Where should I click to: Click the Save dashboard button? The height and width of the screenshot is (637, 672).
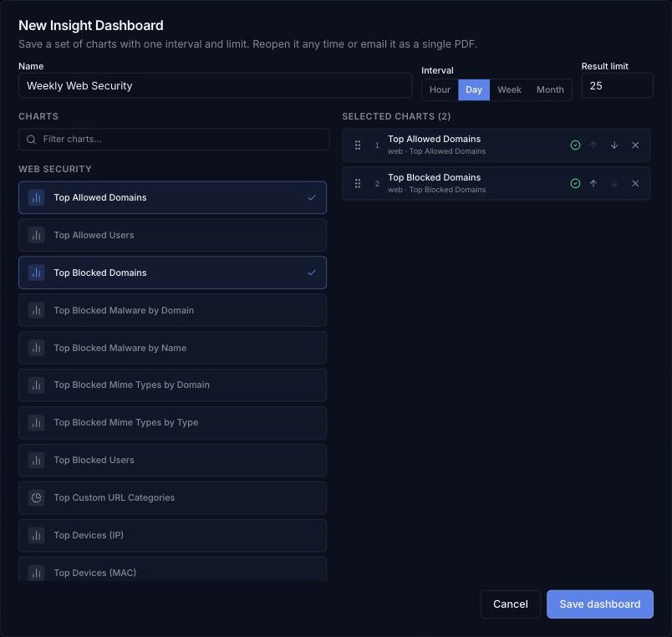[x=599, y=604]
